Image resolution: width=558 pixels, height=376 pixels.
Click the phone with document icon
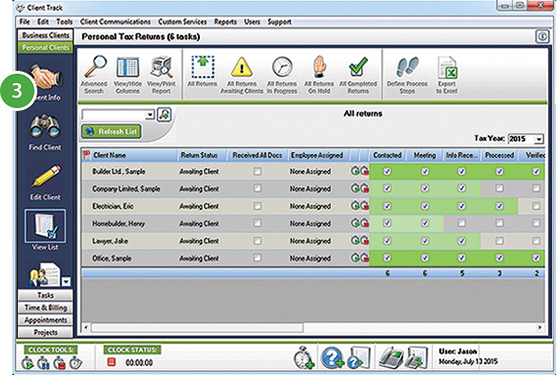(417, 358)
